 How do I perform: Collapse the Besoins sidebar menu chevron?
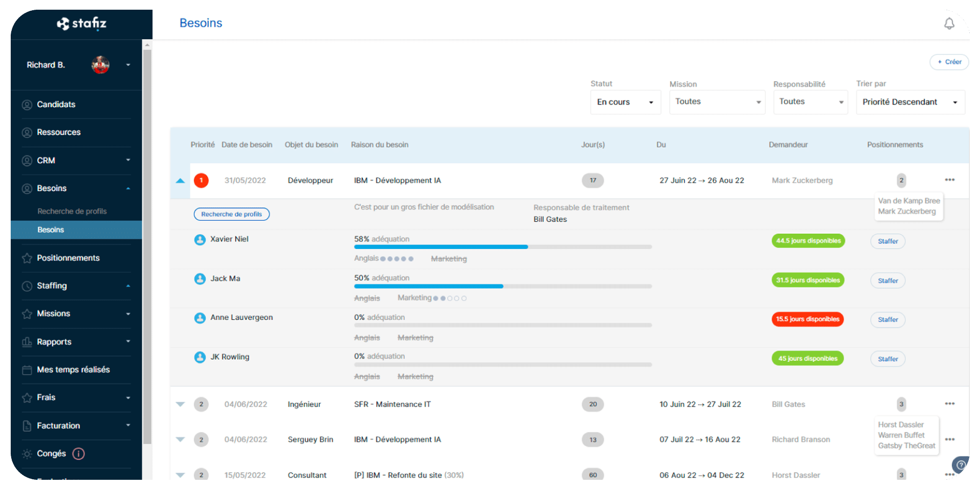pyautogui.click(x=128, y=188)
